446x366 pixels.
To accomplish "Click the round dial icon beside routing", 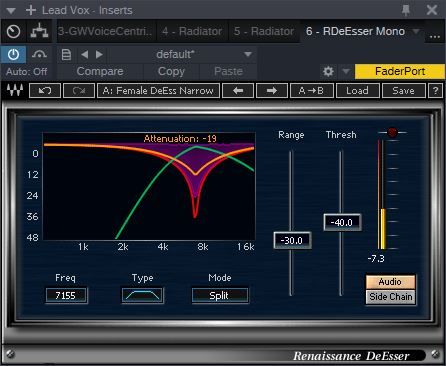I will coord(13,31).
